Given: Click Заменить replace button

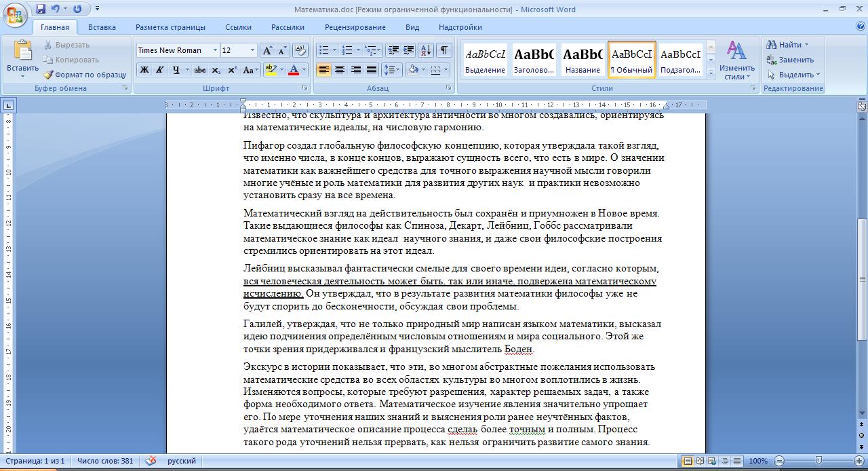Looking at the screenshot, I should pyautogui.click(x=790, y=60).
